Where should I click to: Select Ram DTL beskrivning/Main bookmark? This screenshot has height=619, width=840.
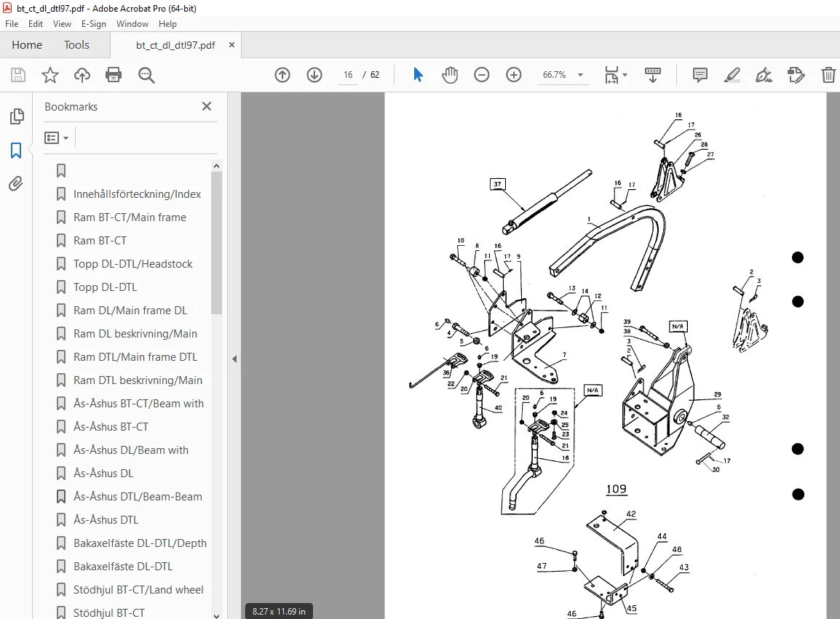[138, 380]
